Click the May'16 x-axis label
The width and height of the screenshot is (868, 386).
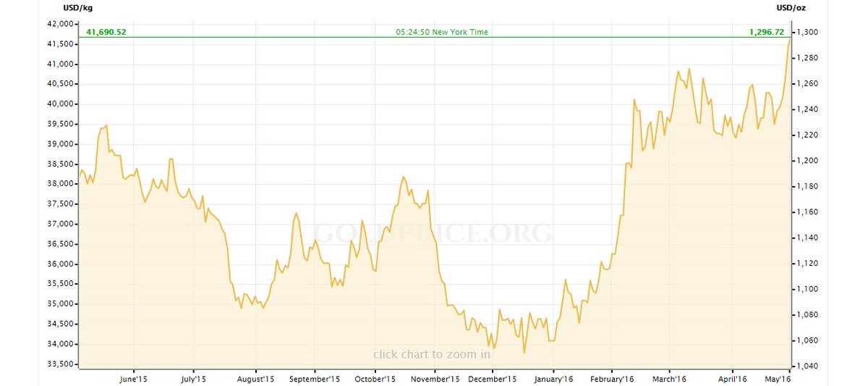(x=779, y=378)
